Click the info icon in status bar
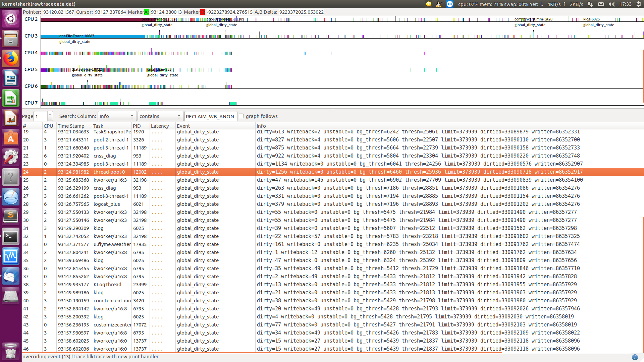Viewport: 644px width, 362px height. coord(635,357)
